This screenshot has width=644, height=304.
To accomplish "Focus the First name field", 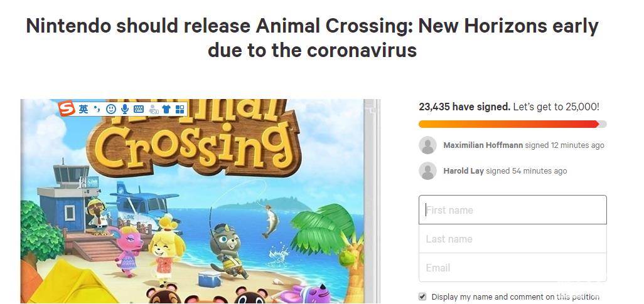I will 512,210.
